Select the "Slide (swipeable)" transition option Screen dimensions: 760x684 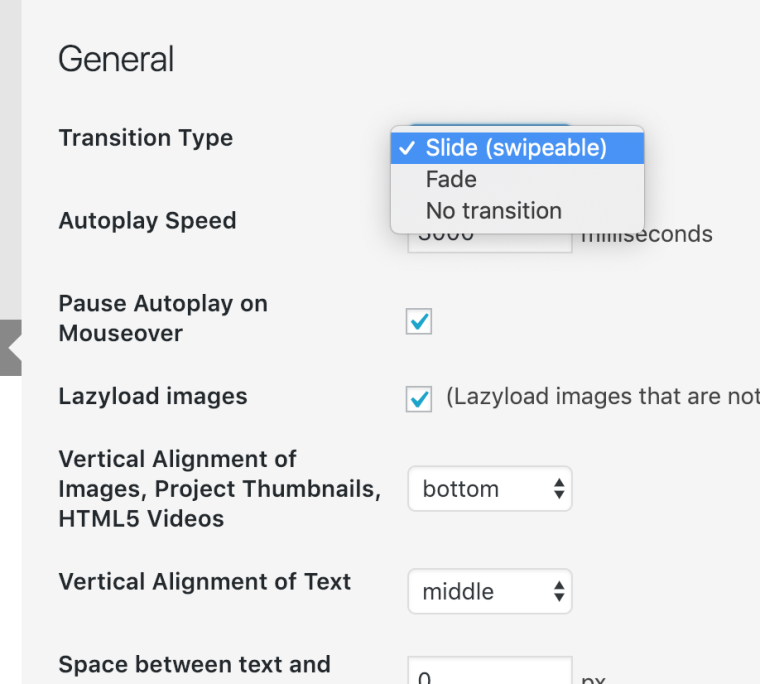pos(516,148)
